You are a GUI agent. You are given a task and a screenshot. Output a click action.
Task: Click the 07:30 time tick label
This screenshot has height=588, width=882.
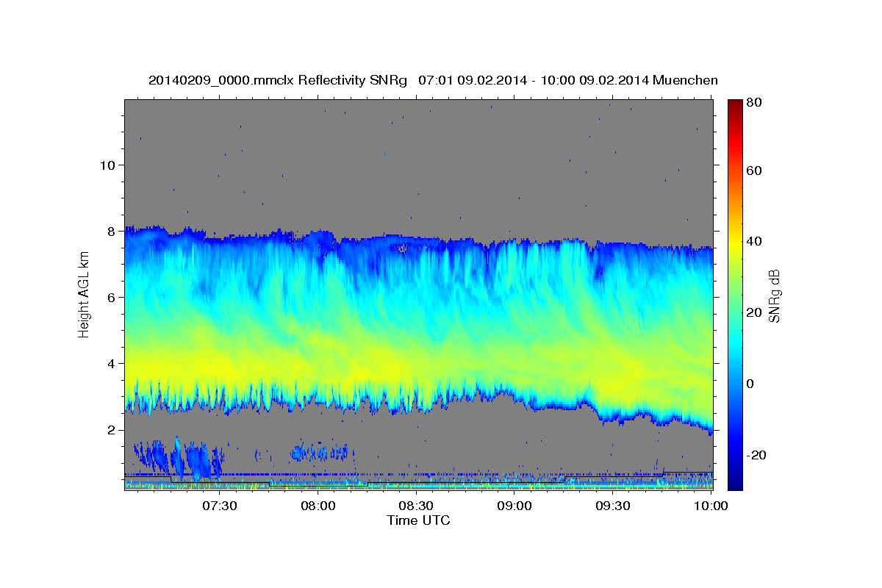(219, 506)
